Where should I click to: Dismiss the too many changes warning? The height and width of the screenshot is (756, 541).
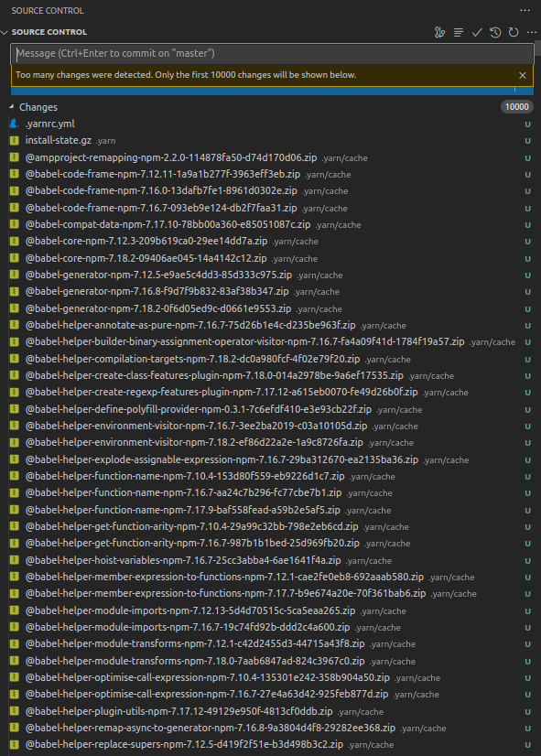tap(522, 75)
